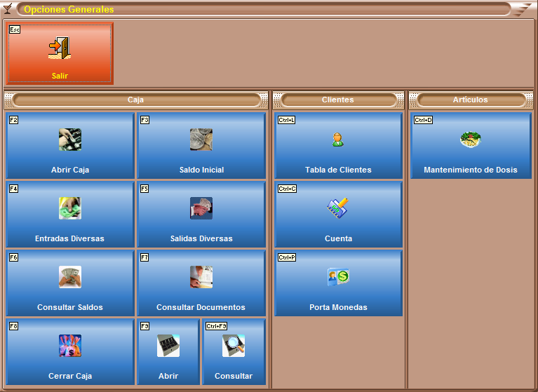
Task: Click the Abrir cash drawer button
Action: (168, 352)
